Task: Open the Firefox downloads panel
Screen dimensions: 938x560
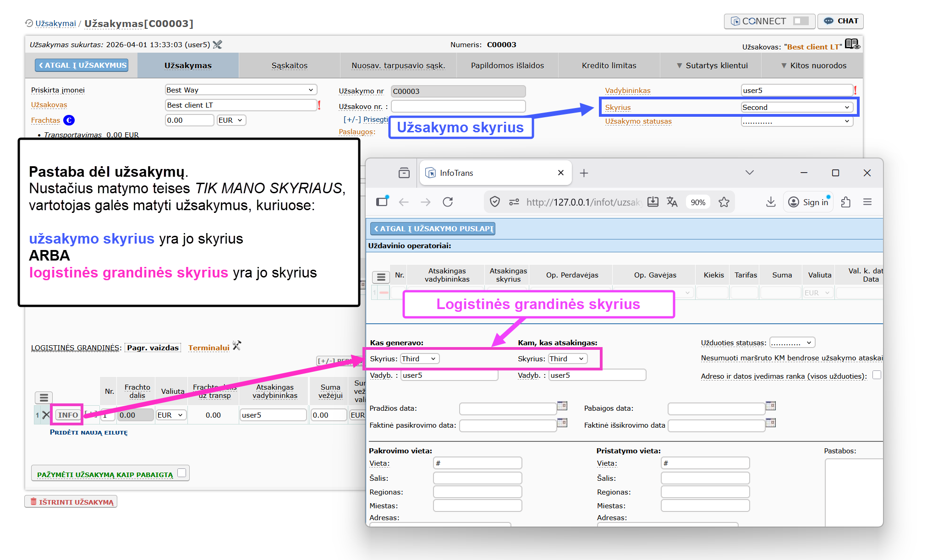Action: coord(771,202)
